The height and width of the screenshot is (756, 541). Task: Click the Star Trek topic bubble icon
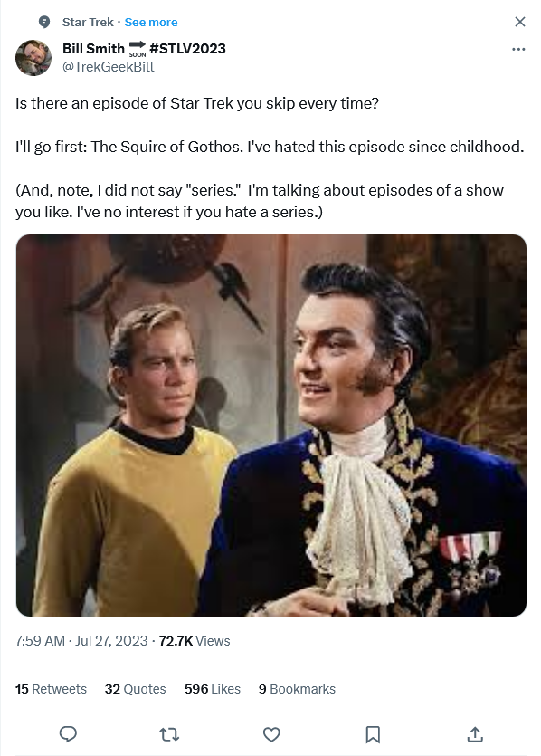[44, 22]
